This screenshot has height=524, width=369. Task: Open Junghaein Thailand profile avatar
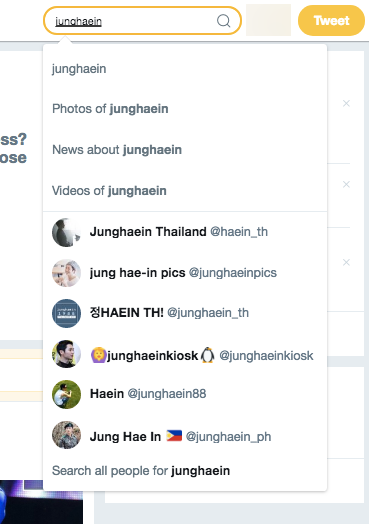[x=66, y=232]
